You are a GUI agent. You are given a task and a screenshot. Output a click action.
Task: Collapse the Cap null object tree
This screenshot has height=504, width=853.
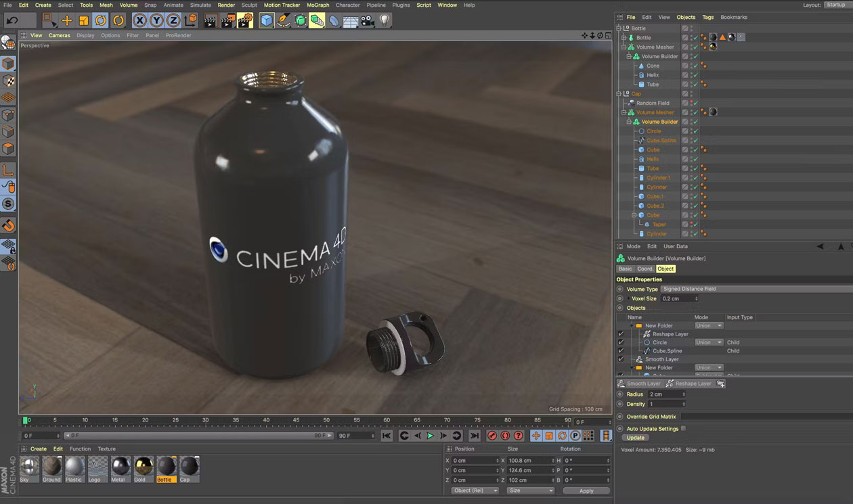click(618, 93)
